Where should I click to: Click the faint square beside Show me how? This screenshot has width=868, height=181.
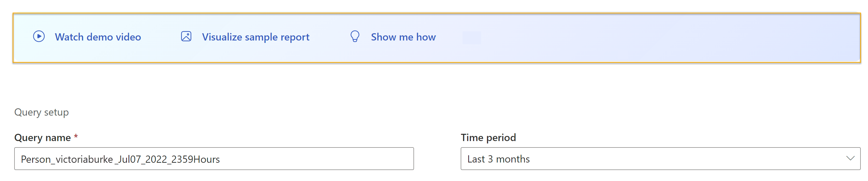[x=472, y=38]
